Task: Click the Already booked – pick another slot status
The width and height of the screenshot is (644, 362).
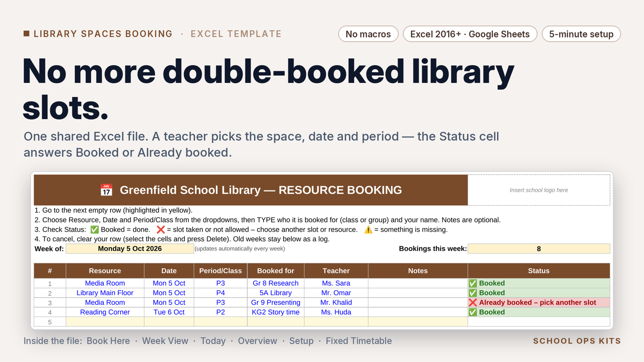Action: 539,302
